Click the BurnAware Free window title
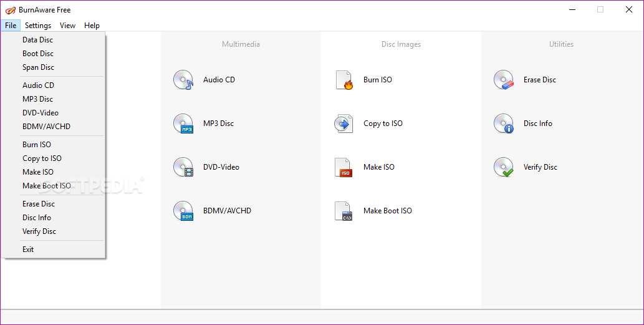Viewport: 644px width, 325px height. click(44, 10)
